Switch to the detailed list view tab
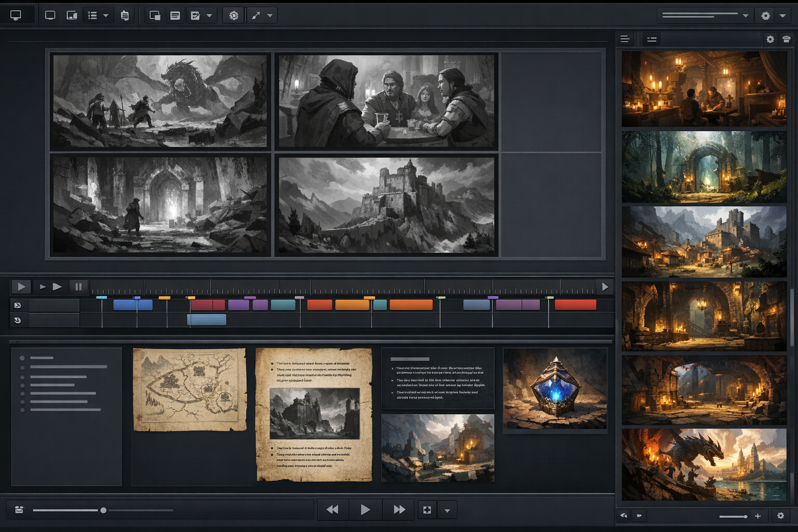 click(651, 38)
